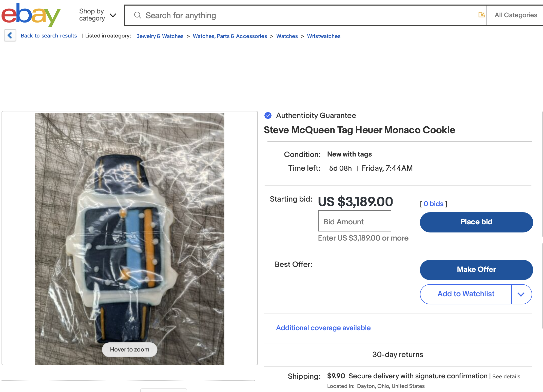
Task: Click the Authenticity Guarantee checkmark badge
Action: (268, 115)
